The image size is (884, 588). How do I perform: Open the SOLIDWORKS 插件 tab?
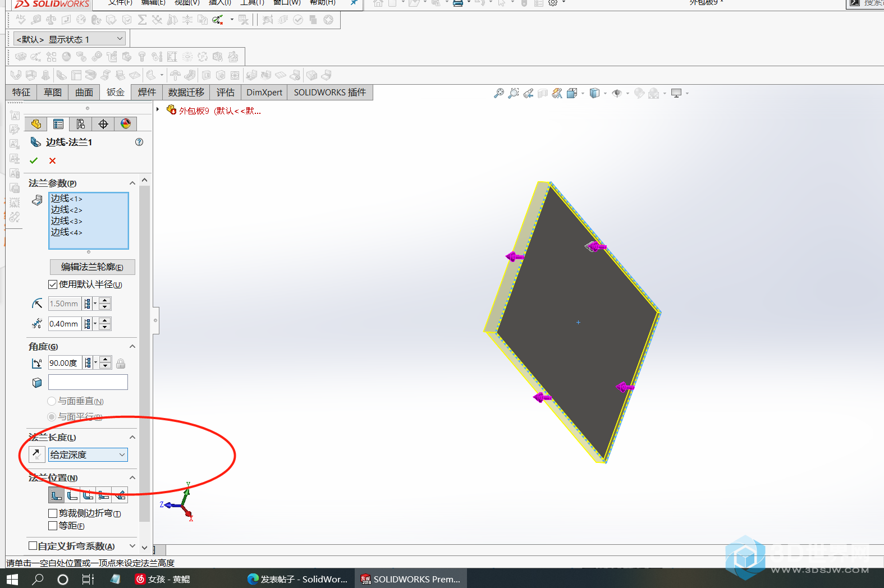tap(330, 92)
